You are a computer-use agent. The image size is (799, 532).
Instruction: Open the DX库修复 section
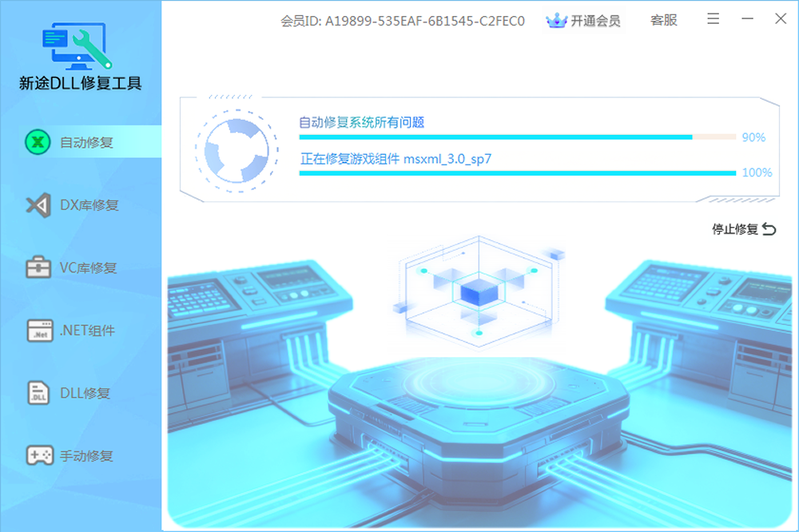click(x=89, y=205)
